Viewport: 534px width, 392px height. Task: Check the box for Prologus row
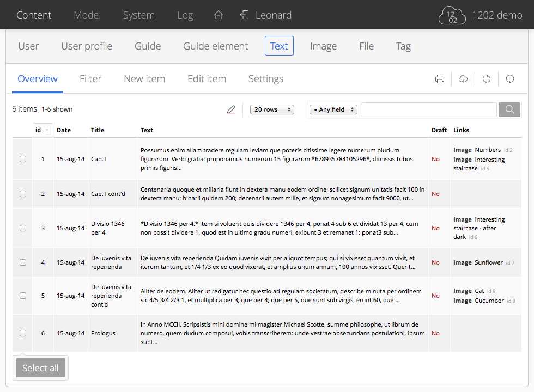click(x=23, y=333)
